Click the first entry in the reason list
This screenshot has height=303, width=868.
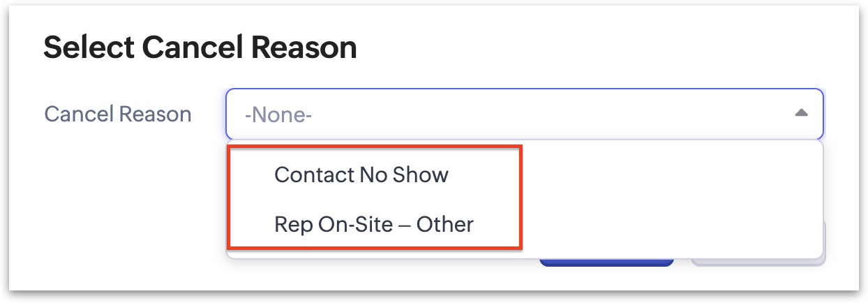361,175
